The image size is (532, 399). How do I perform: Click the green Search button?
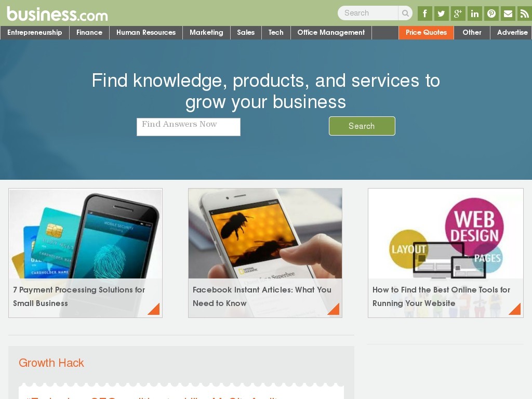[x=362, y=126]
